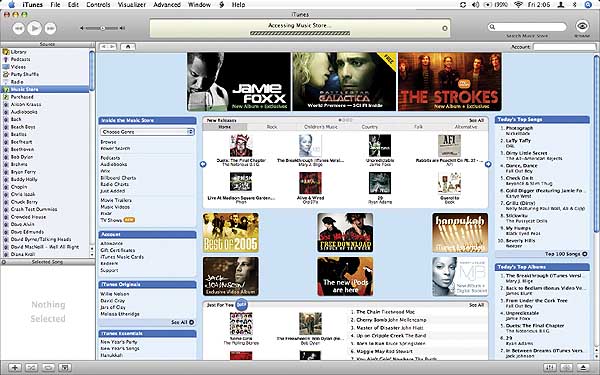Toggle repeat icon in bottom bar
The width and height of the screenshot is (600, 375).
48,367
